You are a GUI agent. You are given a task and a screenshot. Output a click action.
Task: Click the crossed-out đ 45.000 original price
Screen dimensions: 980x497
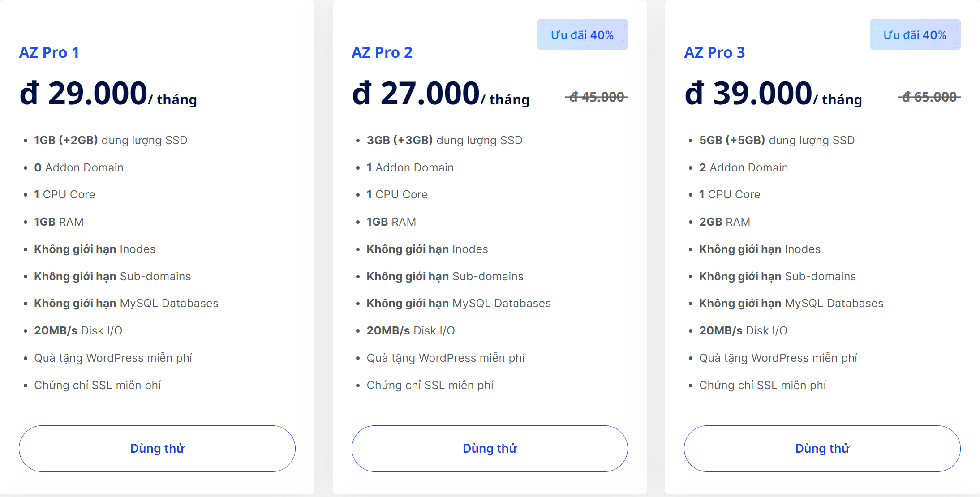point(597,97)
